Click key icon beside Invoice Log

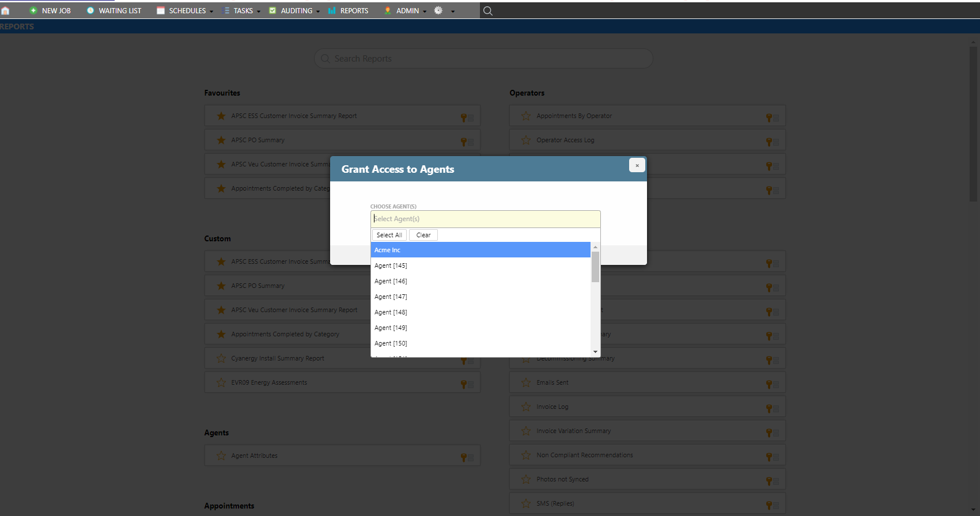[x=769, y=408]
